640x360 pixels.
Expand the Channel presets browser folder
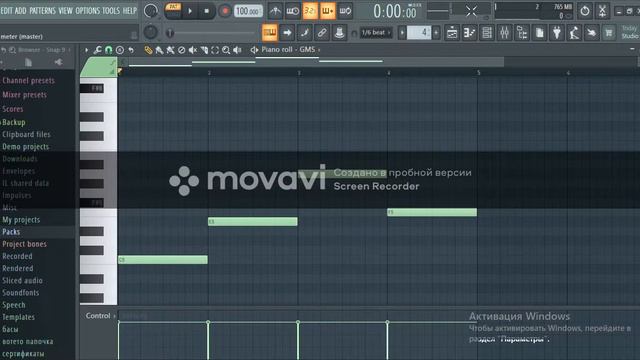[29, 80]
